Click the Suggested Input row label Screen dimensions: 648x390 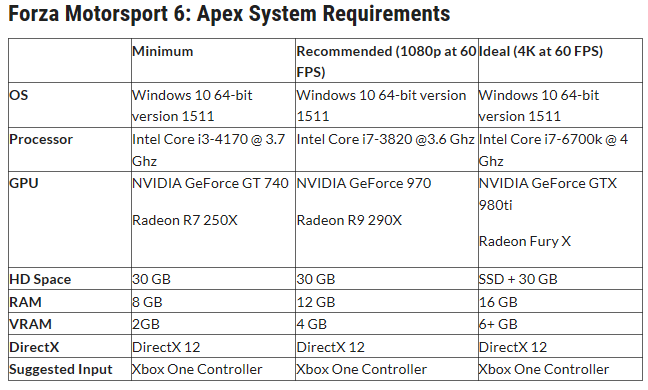click(x=61, y=369)
